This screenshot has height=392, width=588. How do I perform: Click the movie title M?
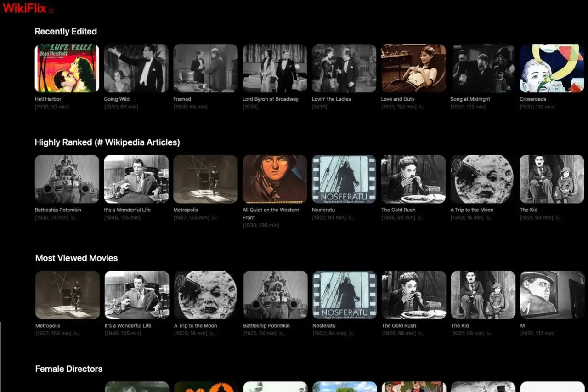(522, 325)
